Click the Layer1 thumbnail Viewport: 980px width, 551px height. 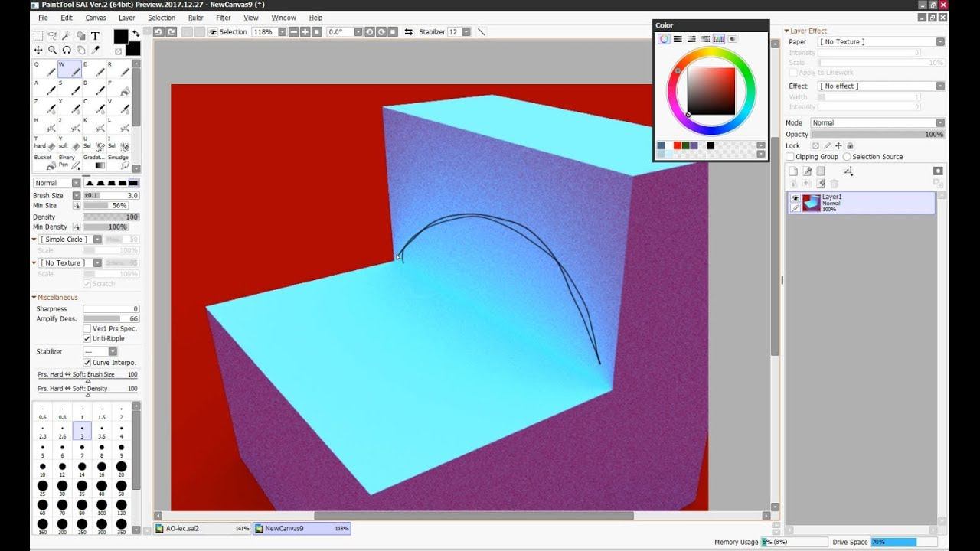coord(811,203)
